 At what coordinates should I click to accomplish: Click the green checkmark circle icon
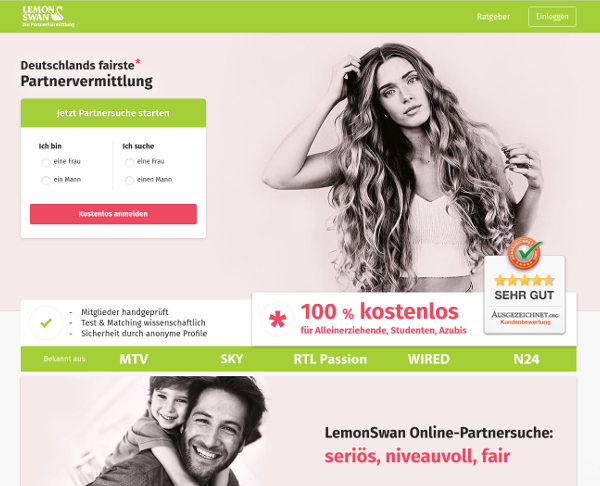[x=46, y=323]
